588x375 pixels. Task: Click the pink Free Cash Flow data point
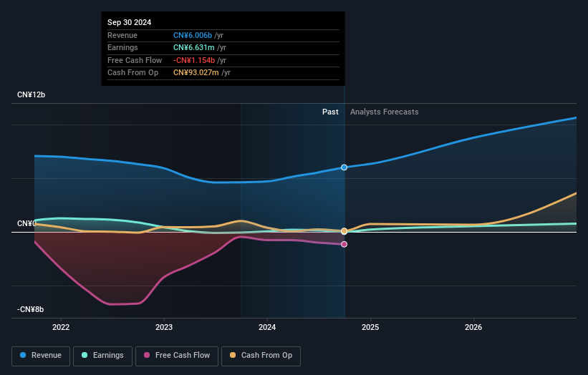(344, 244)
